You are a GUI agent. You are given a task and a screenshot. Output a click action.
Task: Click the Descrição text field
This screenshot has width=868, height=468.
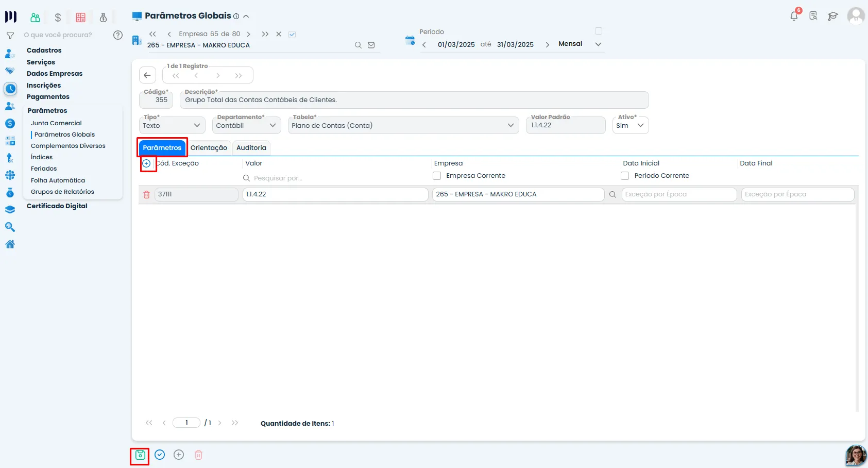click(x=414, y=100)
